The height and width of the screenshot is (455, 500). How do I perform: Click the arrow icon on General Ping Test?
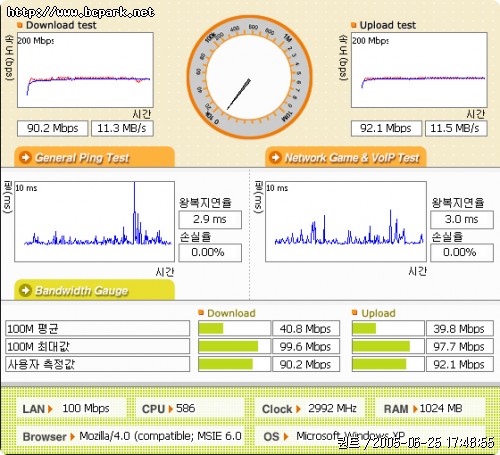(25, 157)
